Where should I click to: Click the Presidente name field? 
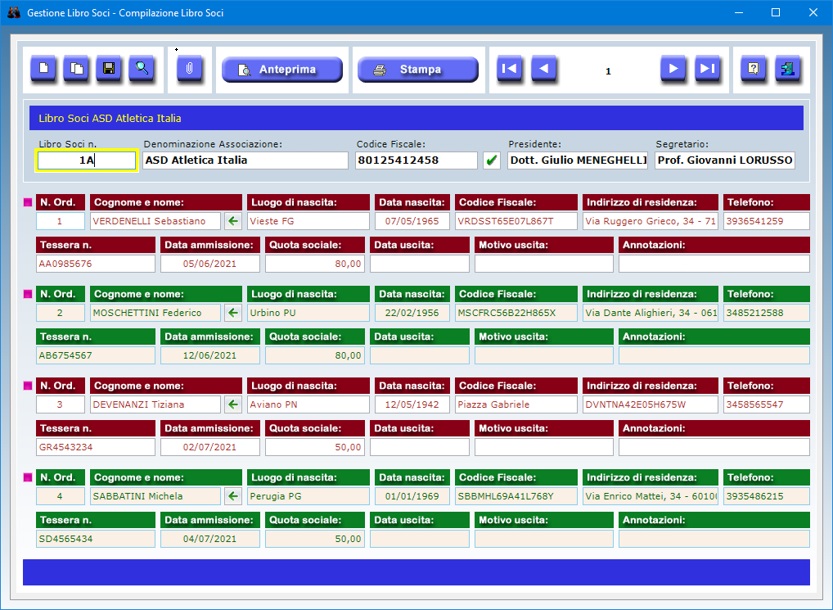pos(577,160)
